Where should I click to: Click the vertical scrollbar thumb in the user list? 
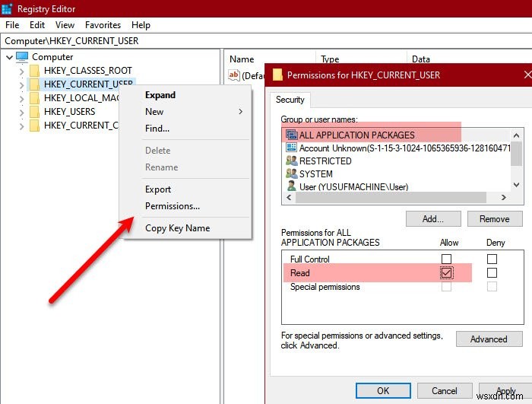click(x=516, y=154)
